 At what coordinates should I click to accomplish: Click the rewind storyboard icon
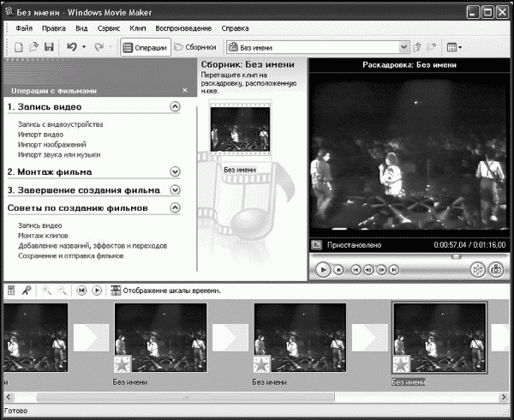(x=81, y=291)
